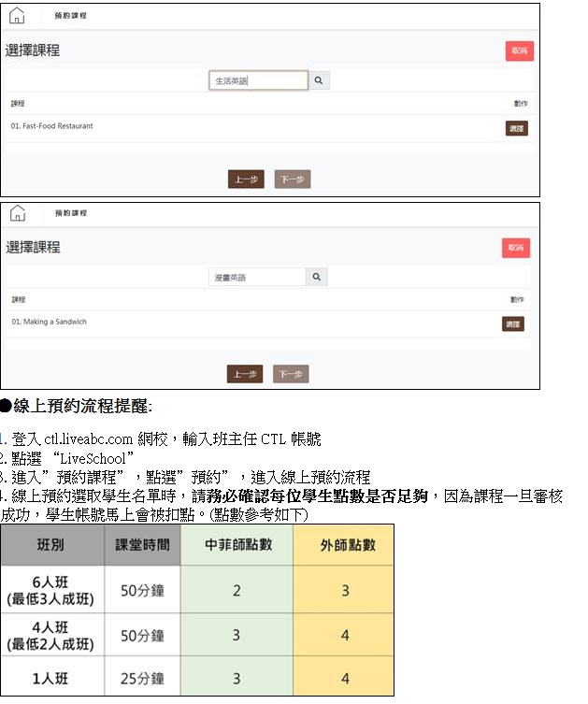Click the search magnifier beside 漫畫英語 field
The image size is (588, 704).
(x=316, y=278)
